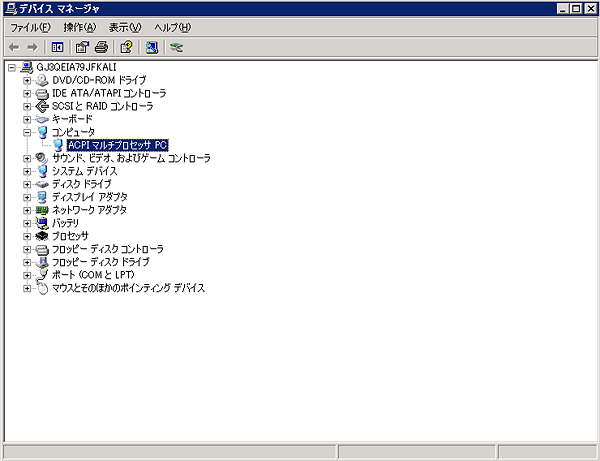Select the ポート (COM と LPT) item
The height and width of the screenshot is (461, 600).
(x=92, y=275)
